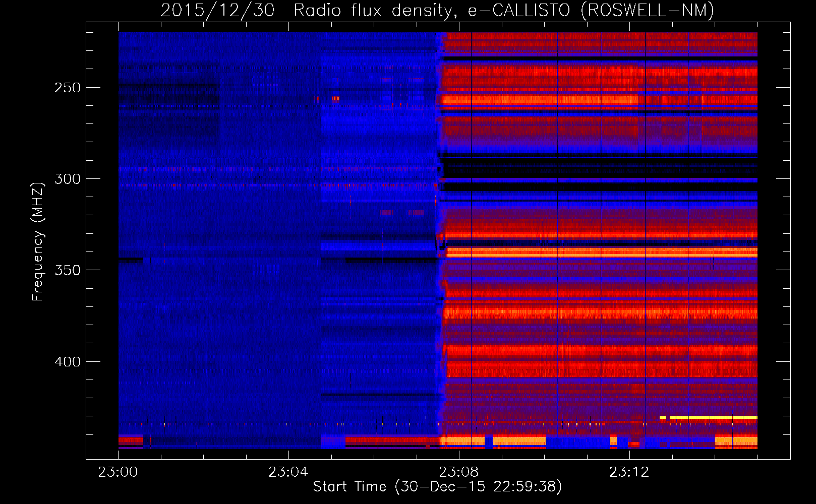Click the 23:08 time tick label
The width and height of the screenshot is (816, 504).
point(458,472)
